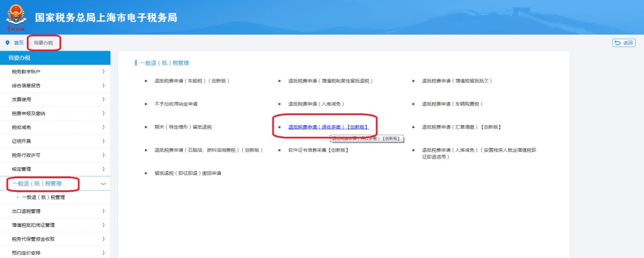Select the 我要办税 breadcrumb tab

(x=44, y=43)
